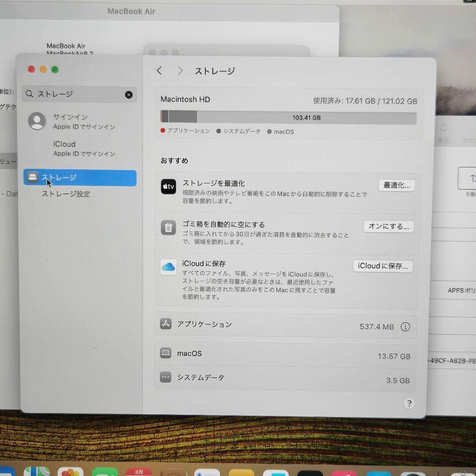This screenshot has height=476, width=476.
Task: Click the laptop icon next to macOS row
Action: coord(165,353)
